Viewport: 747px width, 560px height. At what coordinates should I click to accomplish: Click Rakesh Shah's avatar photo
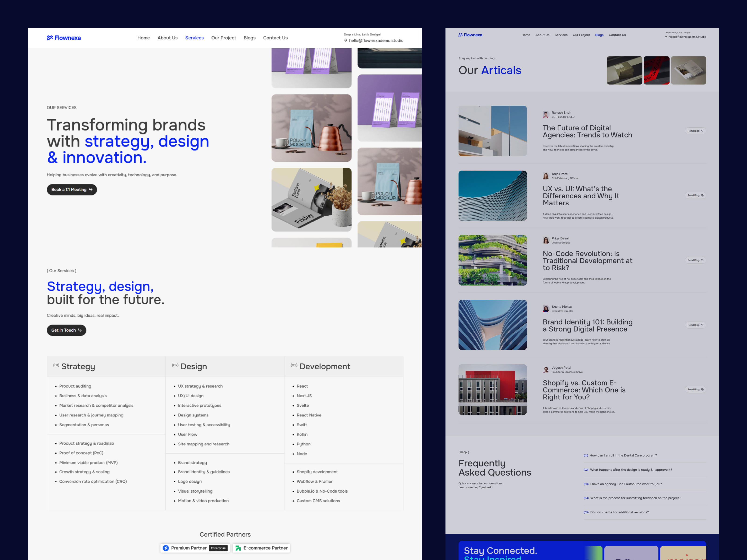coord(546,114)
